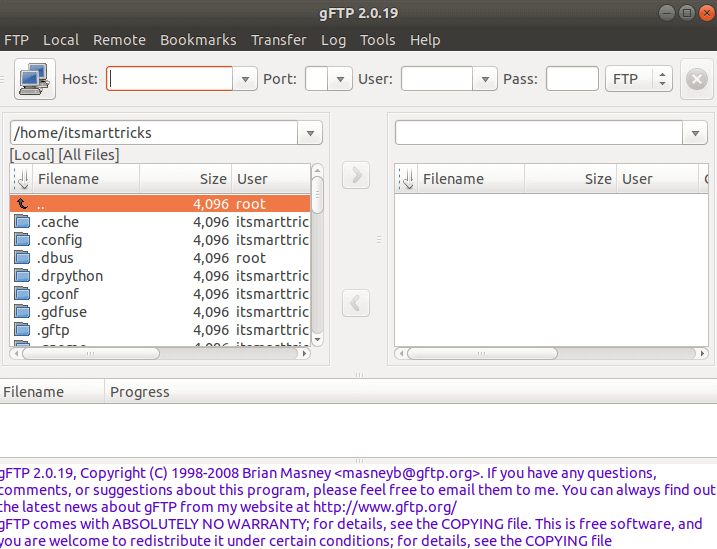Image resolution: width=717 pixels, height=549 pixels.
Task: Expand local path /home/itsmarttricks dropdown
Action: (310, 133)
